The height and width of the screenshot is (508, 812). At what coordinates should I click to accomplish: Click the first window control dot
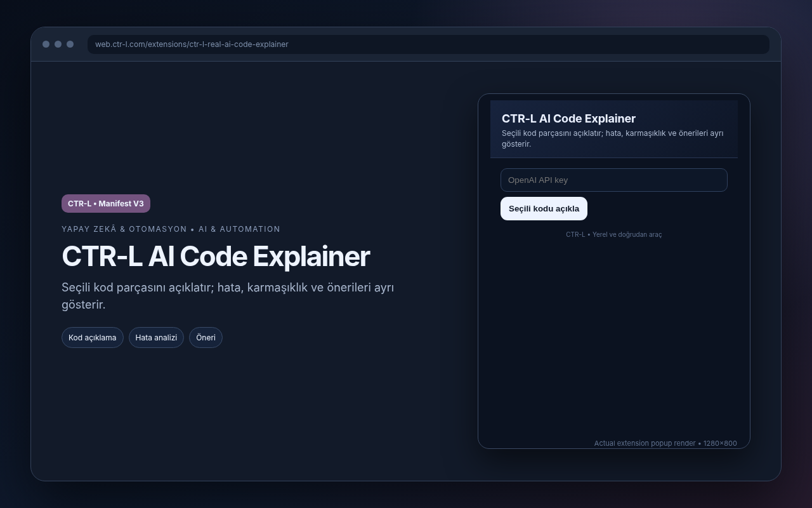tap(46, 44)
